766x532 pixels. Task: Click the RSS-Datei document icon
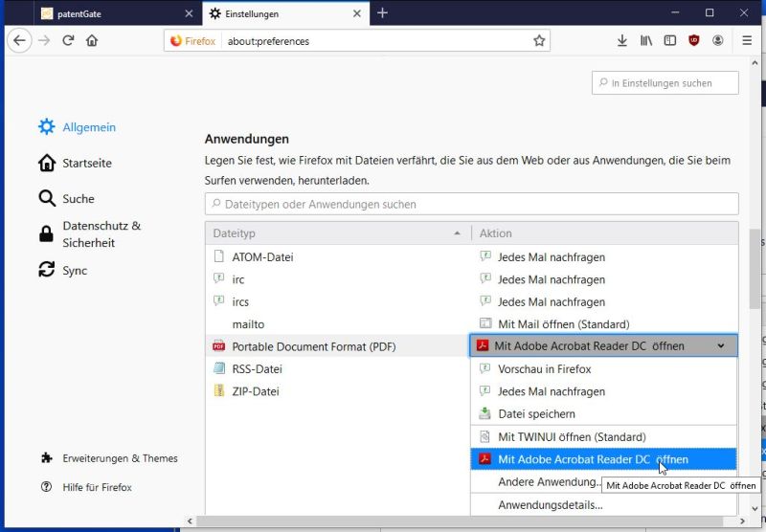[219, 368]
